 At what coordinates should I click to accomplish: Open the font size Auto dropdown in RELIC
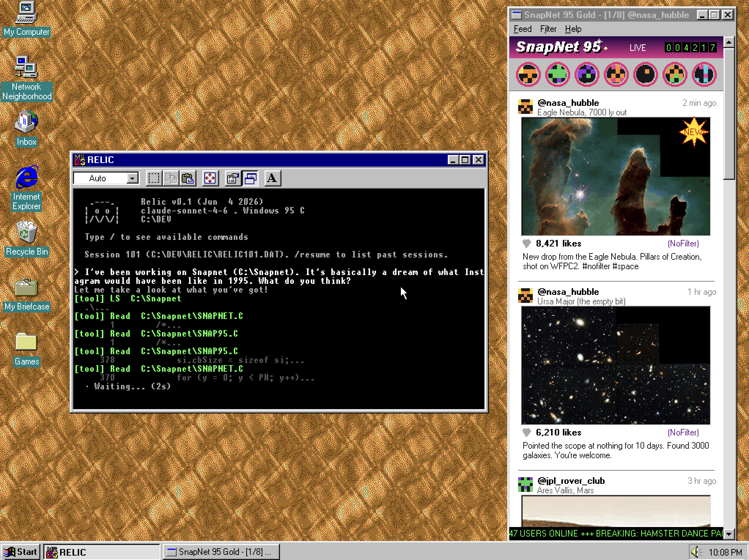click(x=132, y=178)
